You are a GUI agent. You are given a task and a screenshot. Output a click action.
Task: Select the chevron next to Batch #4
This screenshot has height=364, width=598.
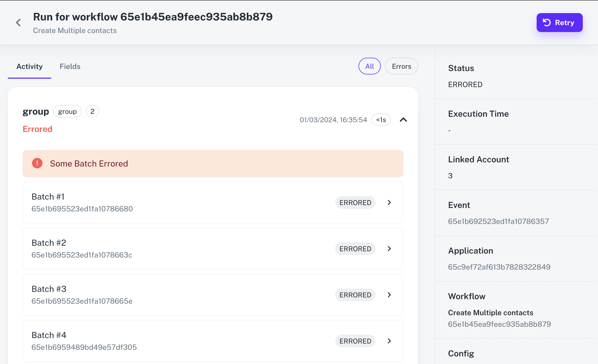tap(389, 341)
